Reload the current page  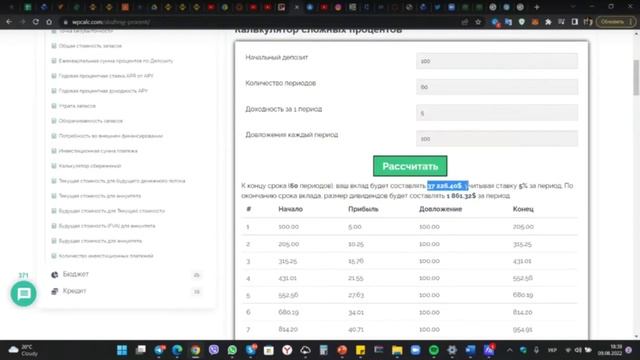(36, 22)
